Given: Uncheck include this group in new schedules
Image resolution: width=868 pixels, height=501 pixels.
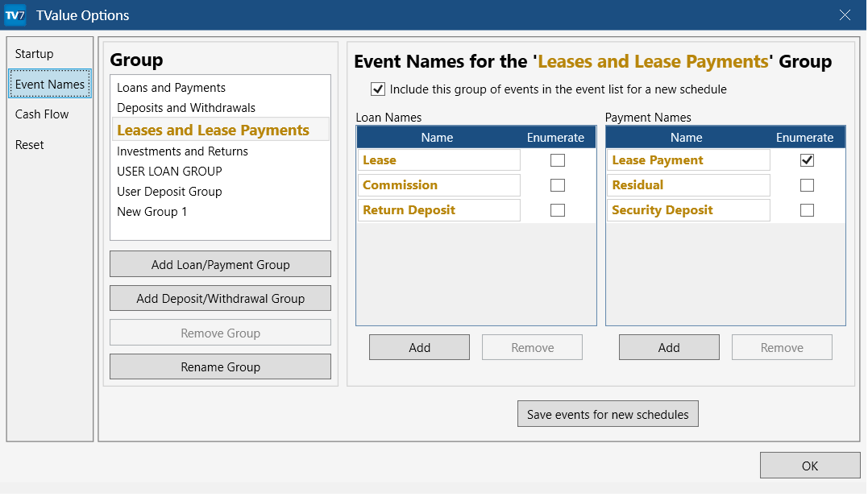Looking at the screenshot, I should pos(378,89).
